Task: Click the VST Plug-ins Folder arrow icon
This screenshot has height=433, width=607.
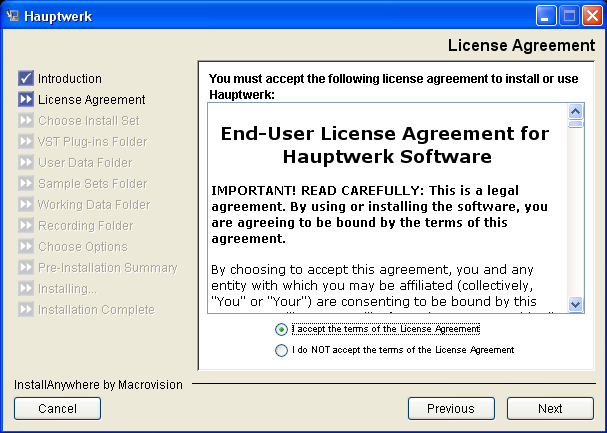Action: tap(26, 142)
